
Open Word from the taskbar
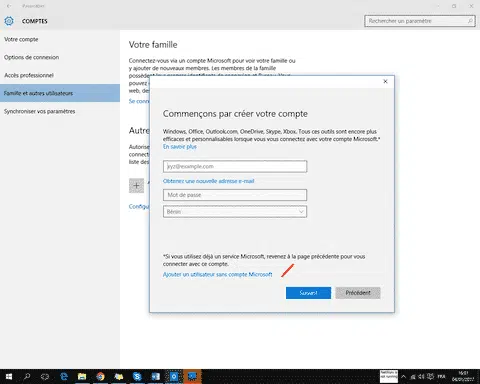[x=155, y=377]
